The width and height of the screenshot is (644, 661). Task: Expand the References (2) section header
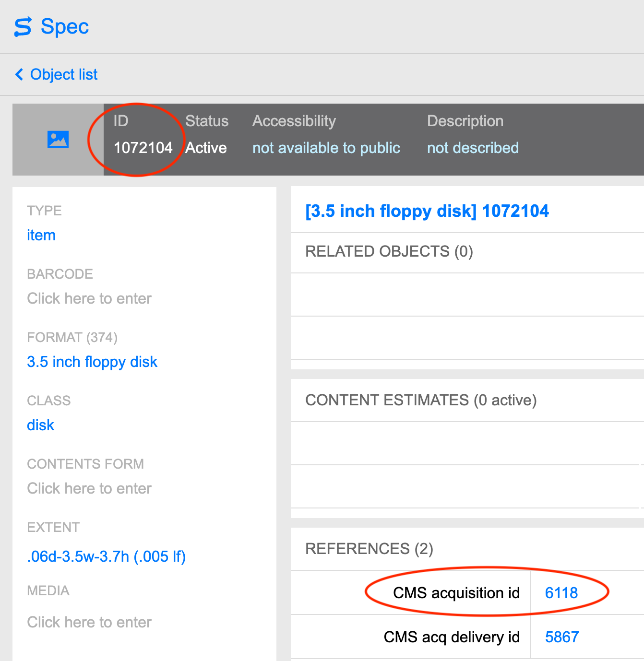point(369,549)
